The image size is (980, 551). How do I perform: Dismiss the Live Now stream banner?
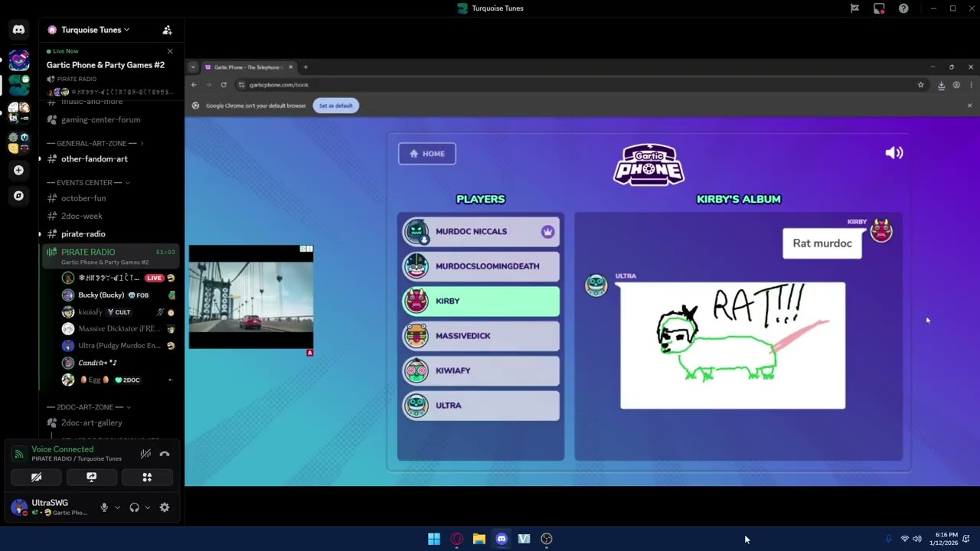(170, 51)
